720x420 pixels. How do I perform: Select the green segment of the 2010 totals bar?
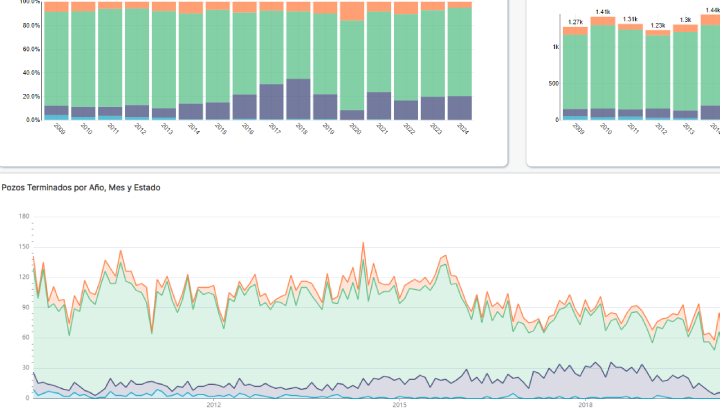[x=603, y=67]
